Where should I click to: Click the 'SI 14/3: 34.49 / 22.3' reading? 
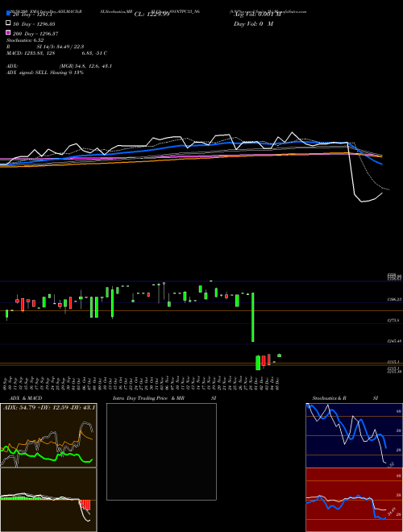pyautogui.click(x=60, y=47)
